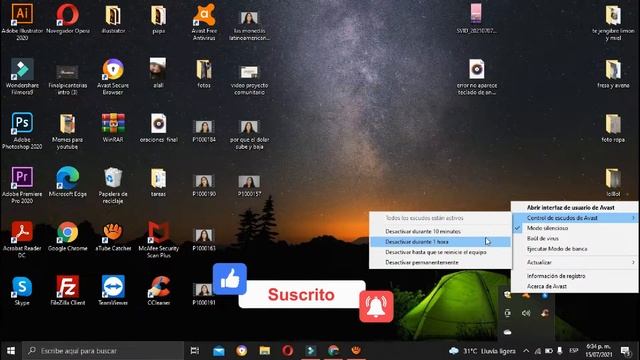This screenshot has width=640, height=360.
Task: Click the speaker volume icon in tray overflow
Action: point(526,313)
